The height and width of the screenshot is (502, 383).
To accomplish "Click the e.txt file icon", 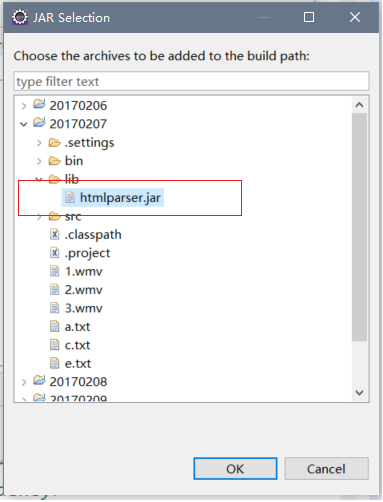I will point(55,363).
